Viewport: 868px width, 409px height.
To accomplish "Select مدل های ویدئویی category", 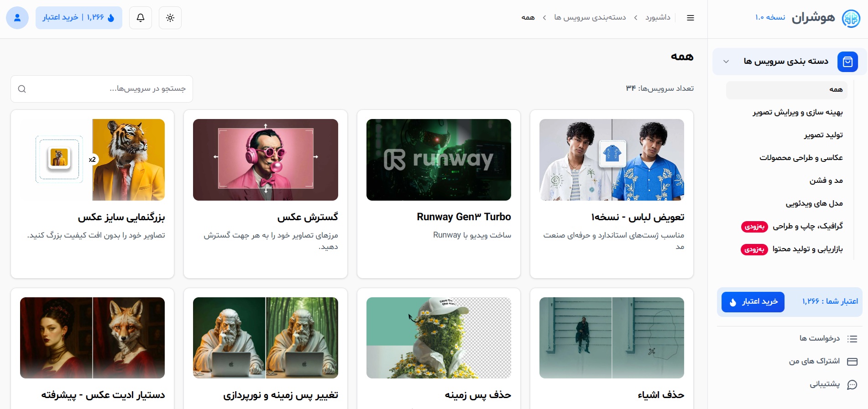I will (x=814, y=203).
